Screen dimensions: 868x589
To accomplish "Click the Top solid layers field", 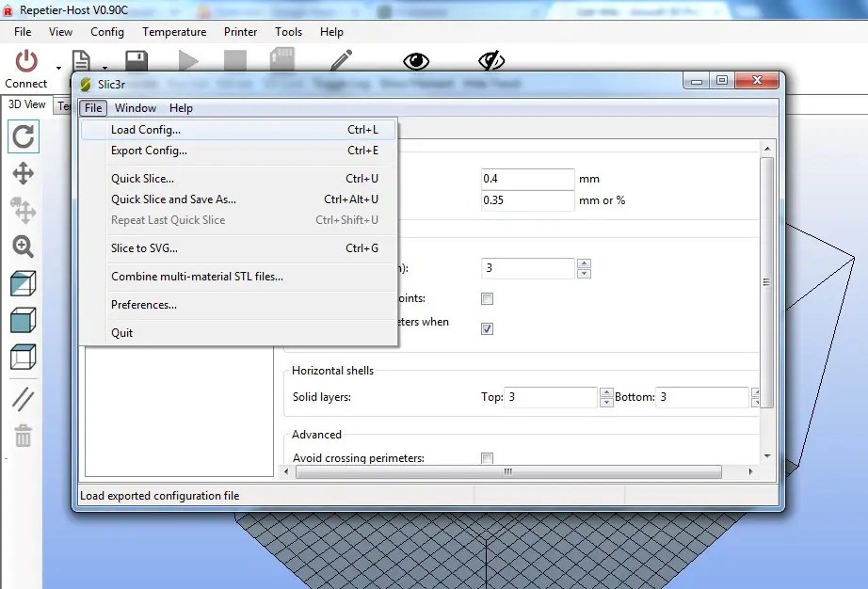I will (550, 397).
